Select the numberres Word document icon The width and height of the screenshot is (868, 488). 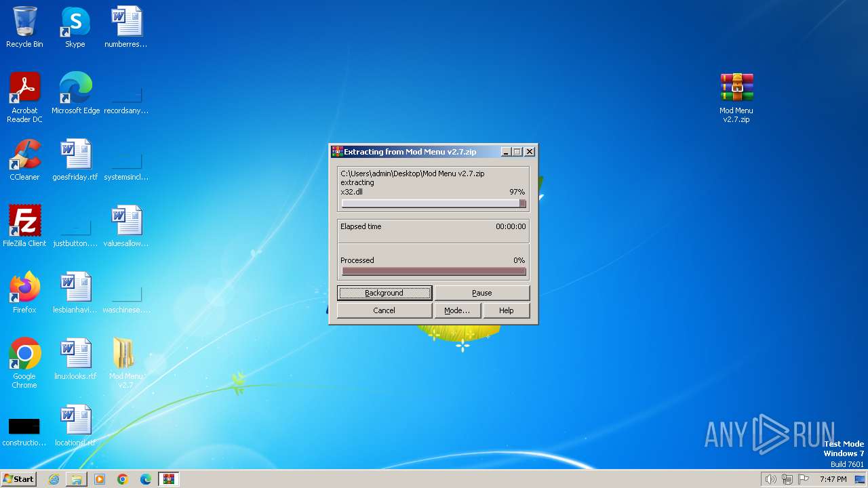pyautogui.click(x=126, y=27)
